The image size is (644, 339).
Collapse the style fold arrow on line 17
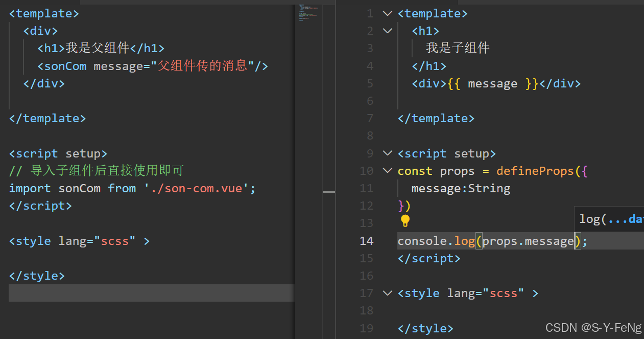click(x=388, y=293)
